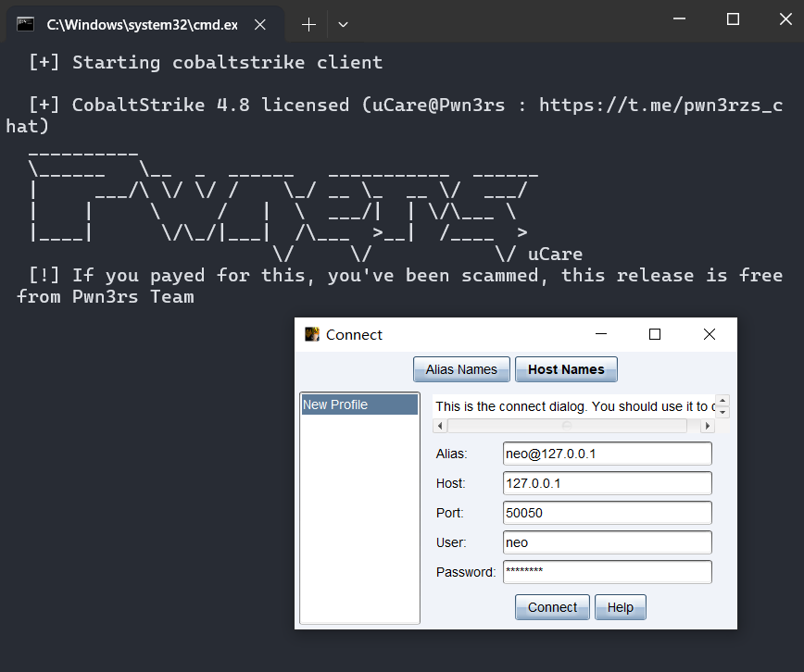Open terminal profile dropdown chevron

tap(343, 25)
